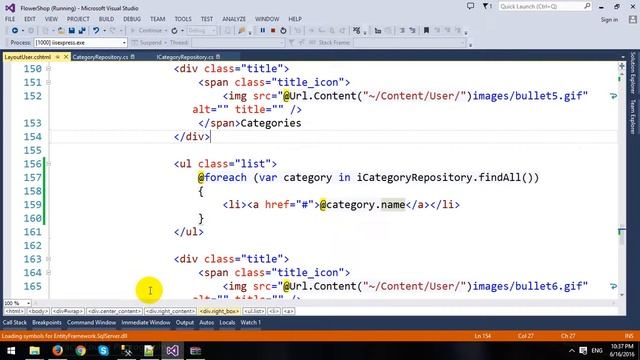
Task: Open the Breakpoints panel tab
Action: tap(47, 322)
